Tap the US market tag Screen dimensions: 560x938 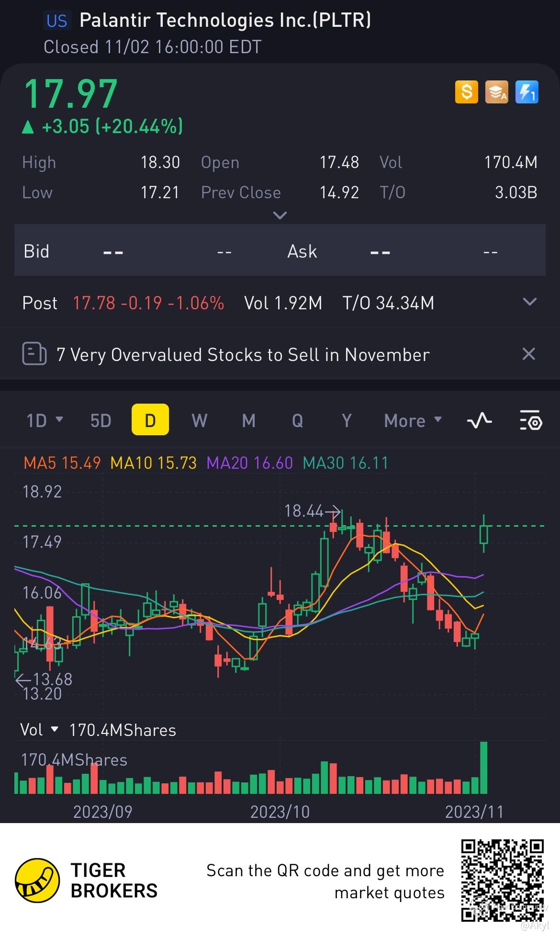pyautogui.click(x=57, y=21)
